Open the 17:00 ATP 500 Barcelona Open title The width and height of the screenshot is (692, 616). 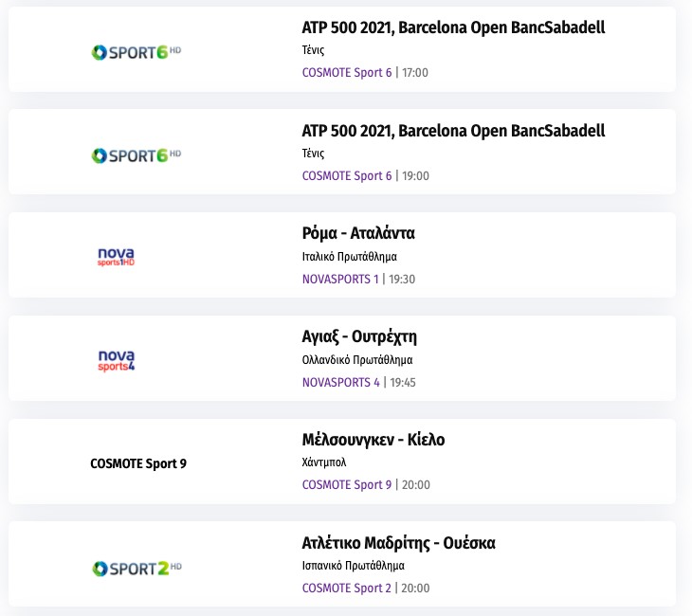point(453,27)
